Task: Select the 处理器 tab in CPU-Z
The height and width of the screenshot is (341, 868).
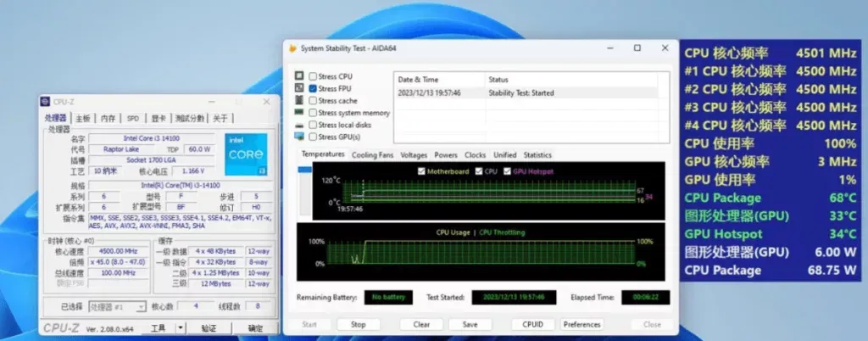Action: coord(56,118)
